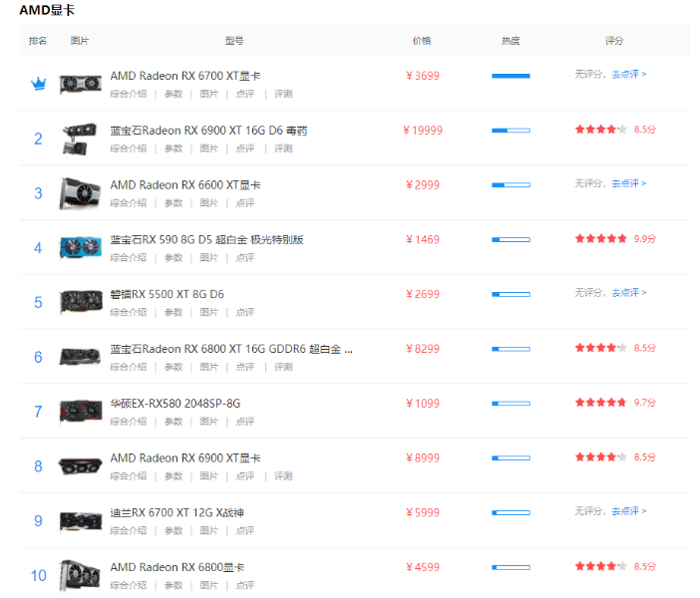The height and width of the screenshot is (598, 700).
Task: Open 综合介绍 under AMD Radeon RX 6800显卡
Action: pyautogui.click(x=128, y=585)
